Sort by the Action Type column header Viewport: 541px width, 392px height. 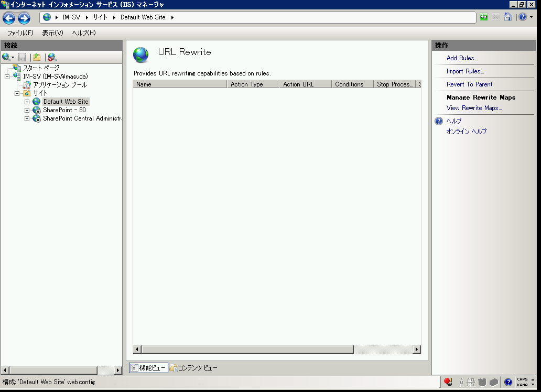[252, 84]
